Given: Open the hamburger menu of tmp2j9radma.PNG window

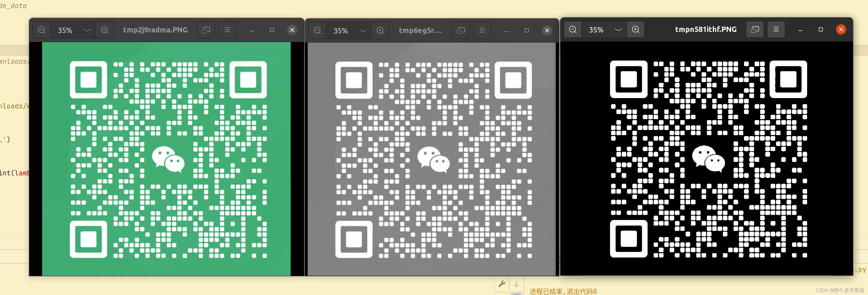Looking at the screenshot, I should tap(227, 30).
